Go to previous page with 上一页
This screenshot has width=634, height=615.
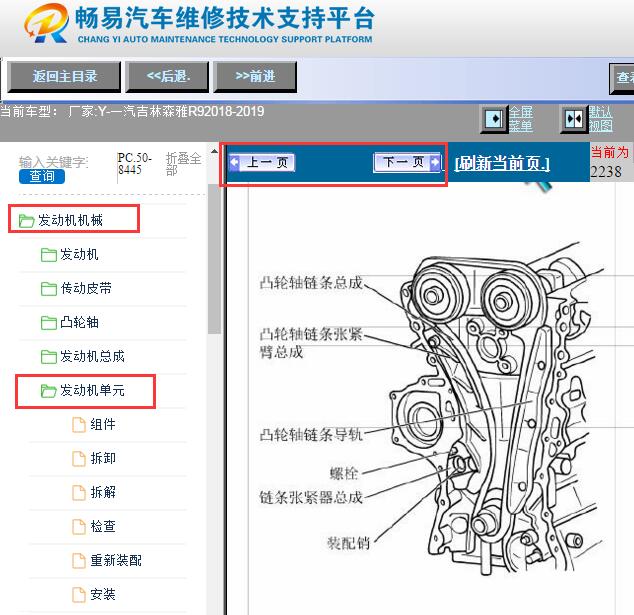[262, 163]
